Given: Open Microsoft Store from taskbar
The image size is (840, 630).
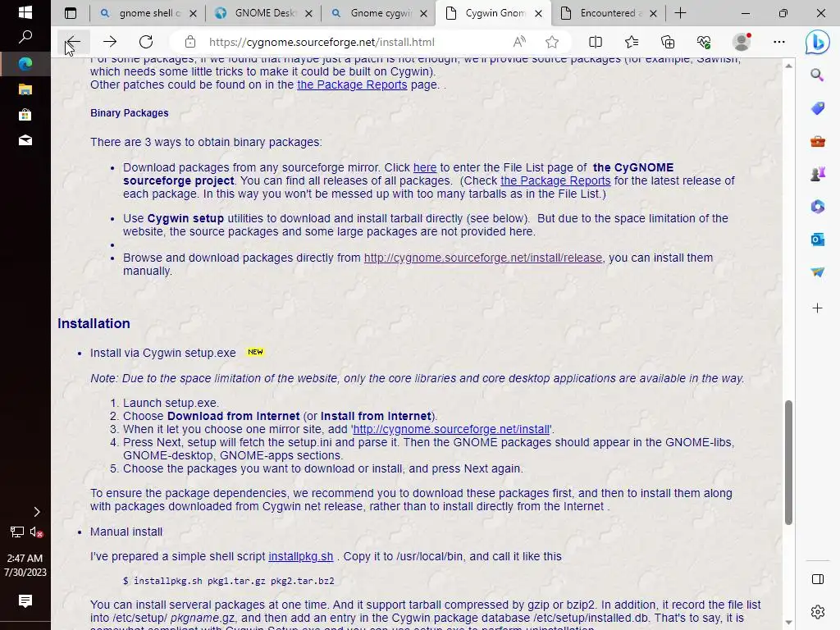Looking at the screenshot, I should tap(25, 115).
